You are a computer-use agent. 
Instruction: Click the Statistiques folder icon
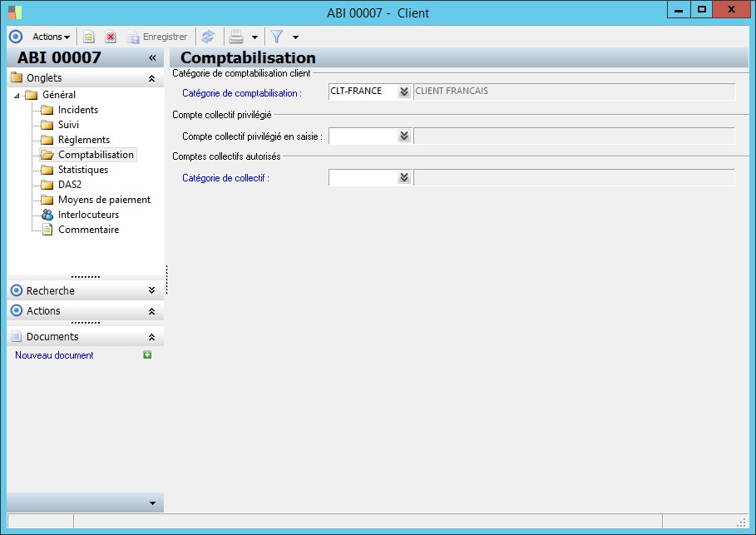pos(47,170)
